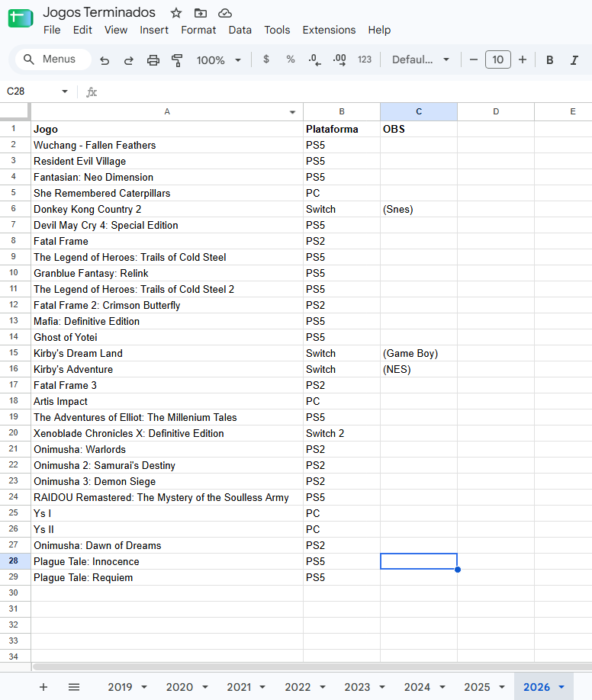Select cell 'Plague Tale: Requiem'
592x700 pixels.
point(167,577)
